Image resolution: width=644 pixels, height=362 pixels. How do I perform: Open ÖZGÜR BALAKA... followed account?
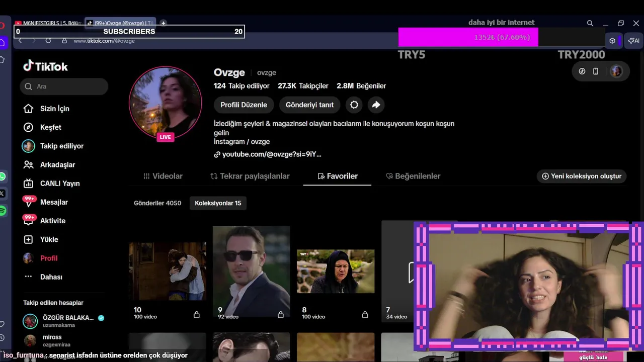(63, 321)
